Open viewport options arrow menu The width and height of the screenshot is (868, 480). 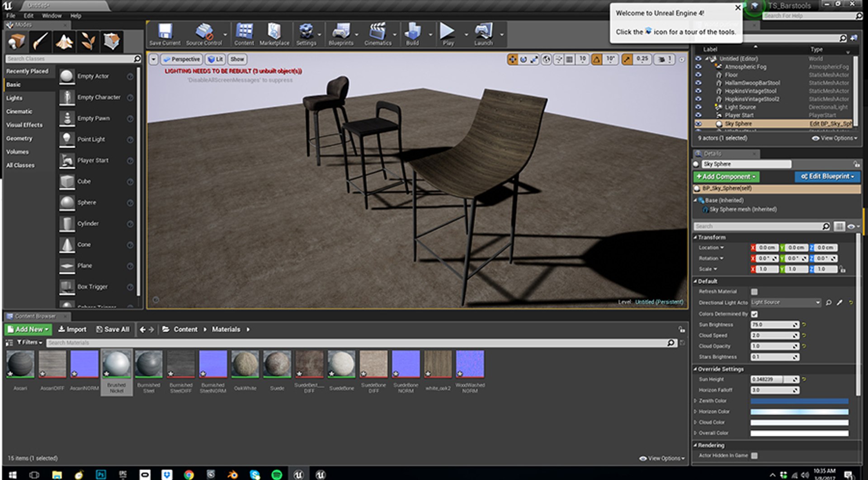click(x=154, y=59)
